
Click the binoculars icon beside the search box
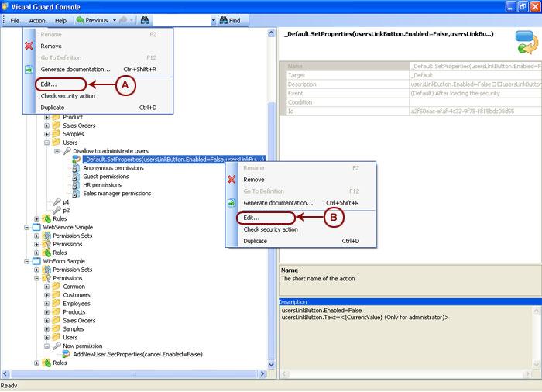[x=144, y=20]
